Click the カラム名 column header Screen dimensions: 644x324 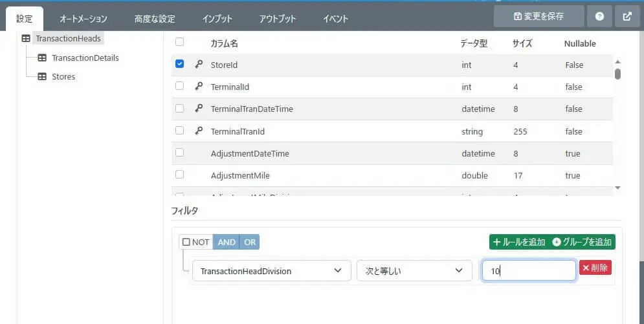tap(224, 43)
